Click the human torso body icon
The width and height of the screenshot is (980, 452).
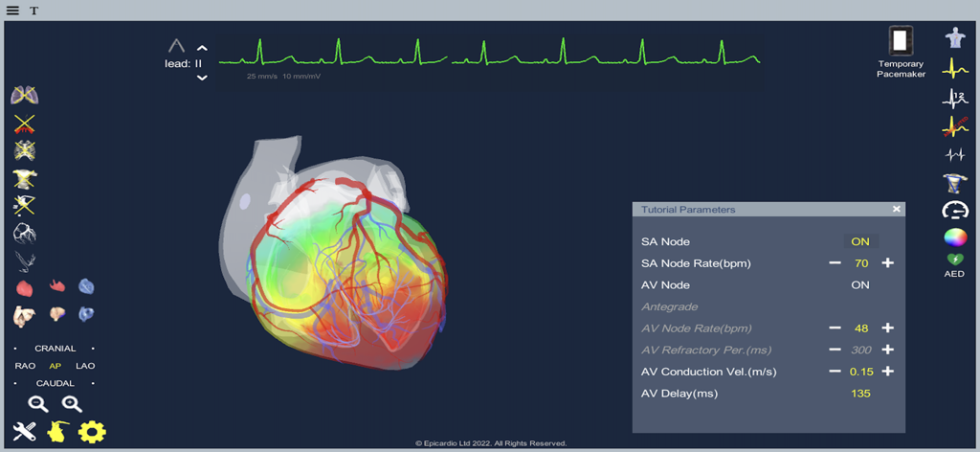955,38
